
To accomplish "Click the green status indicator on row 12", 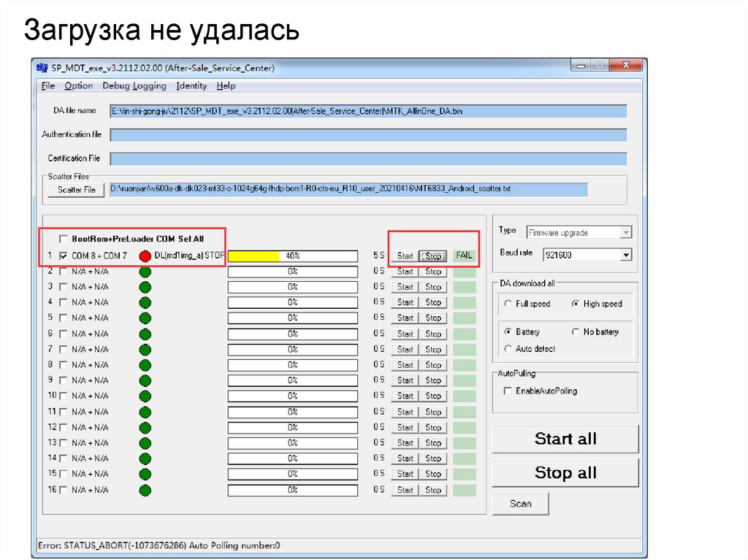I will pyautogui.click(x=145, y=428).
